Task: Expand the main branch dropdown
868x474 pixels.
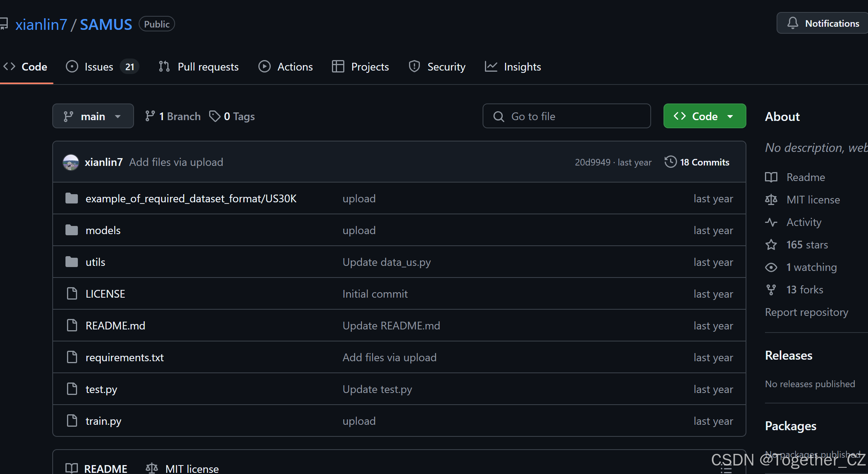Action: coord(93,116)
